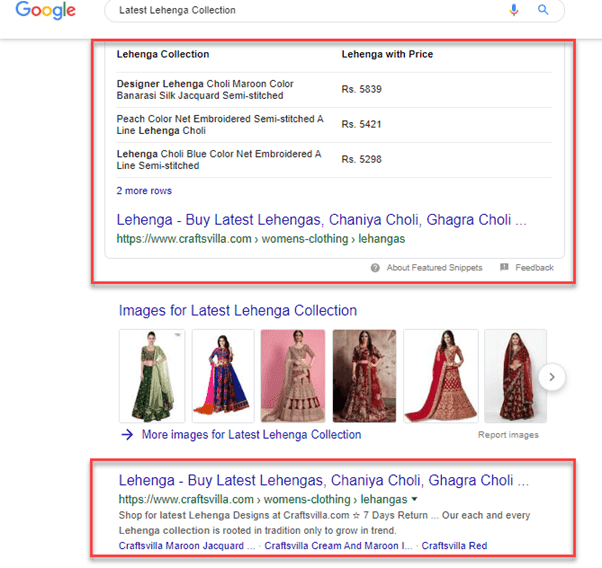Open the bridal red veil lehenga thumbnail
The image size is (602, 568).
pos(515,376)
